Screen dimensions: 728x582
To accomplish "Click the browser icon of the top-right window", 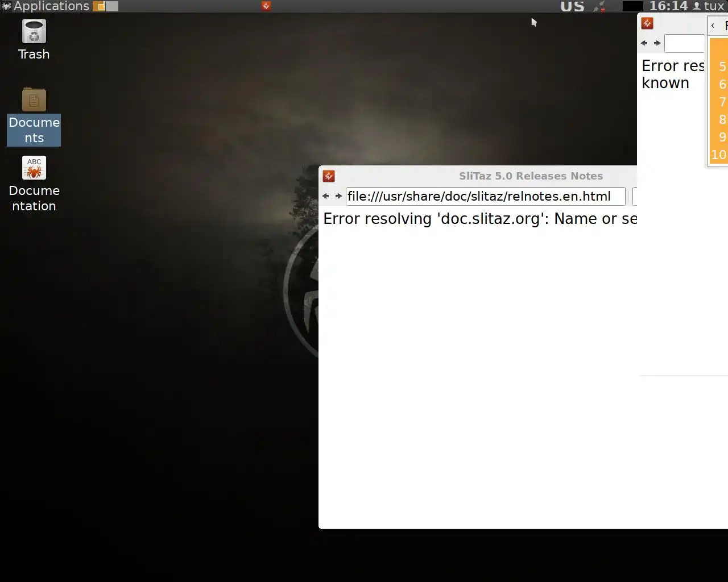I will point(647,23).
